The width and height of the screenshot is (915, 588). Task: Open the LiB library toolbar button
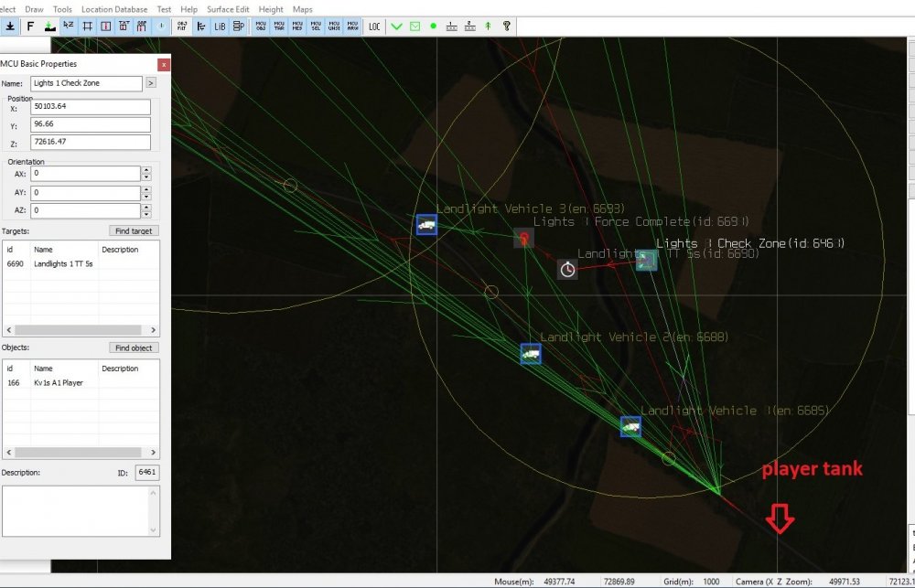(220, 27)
